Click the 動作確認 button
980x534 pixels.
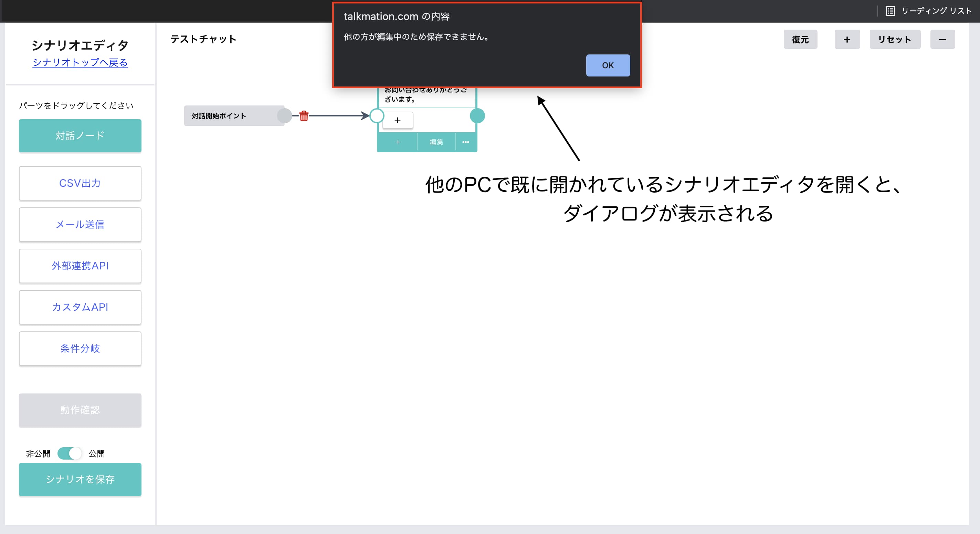point(80,410)
